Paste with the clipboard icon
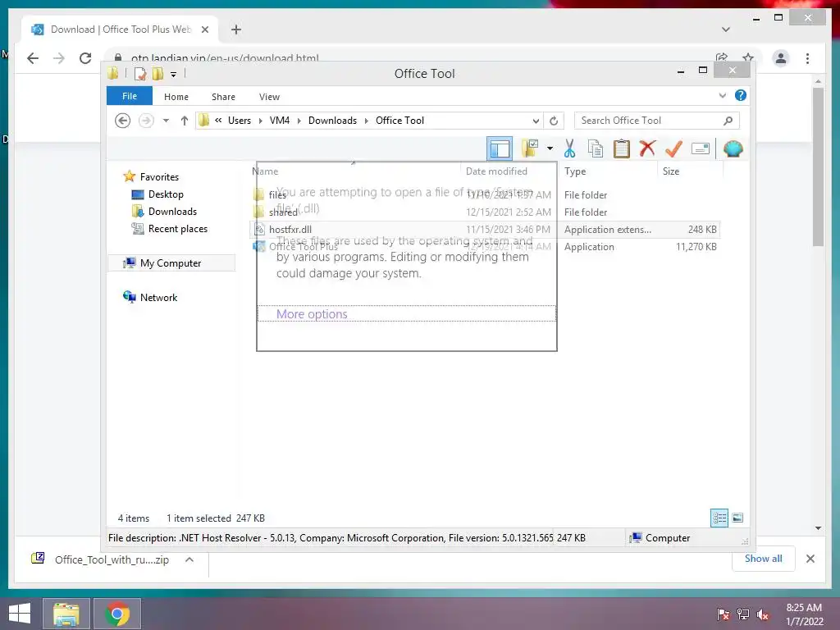The height and width of the screenshot is (630, 840). [x=622, y=148]
